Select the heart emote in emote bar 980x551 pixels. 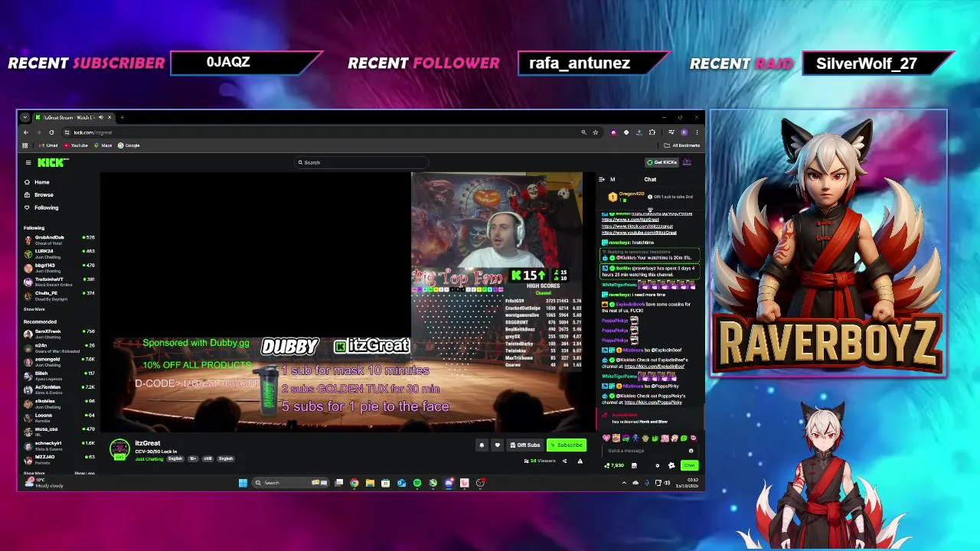pyautogui.click(x=606, y=439)
